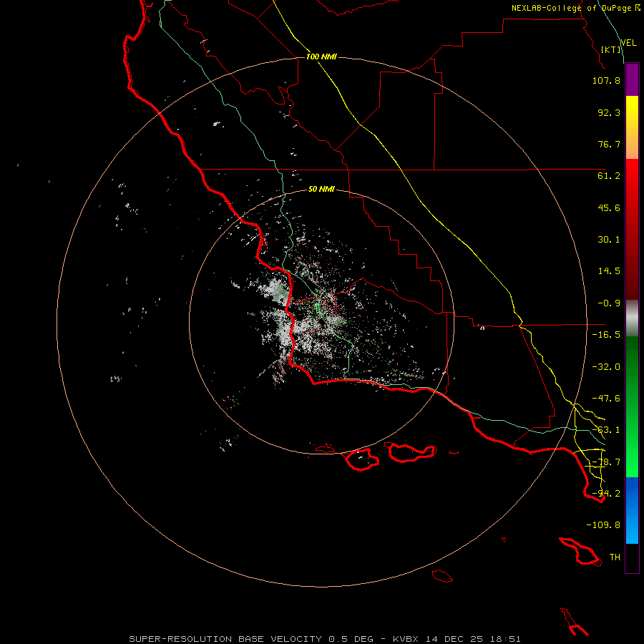Click the bright red segment of the color bar
Screen dimensions: 644x644
tap(632, 181)
